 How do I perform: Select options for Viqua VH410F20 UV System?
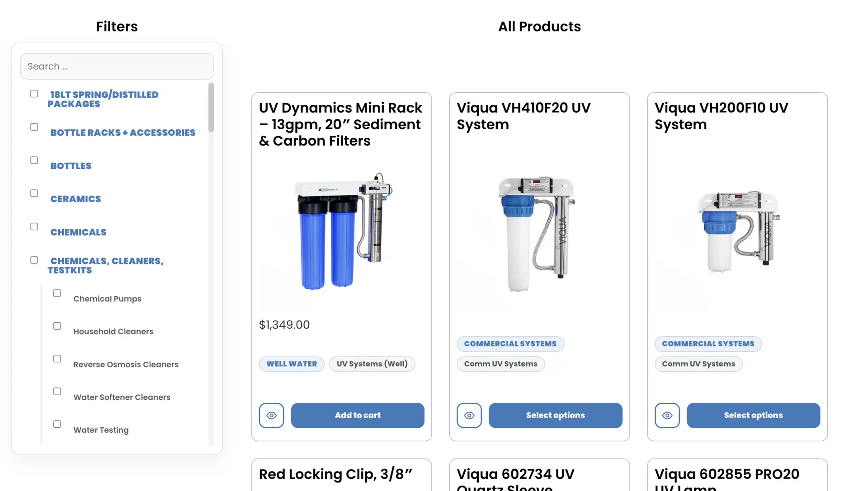pyautogui.click(x=555, y=415)
